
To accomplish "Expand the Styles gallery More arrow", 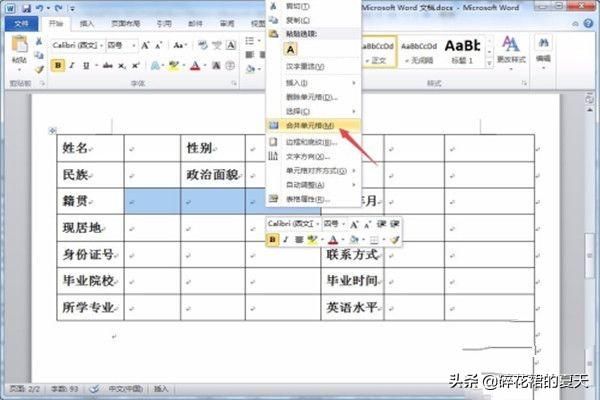I will (x=489, y=63).
